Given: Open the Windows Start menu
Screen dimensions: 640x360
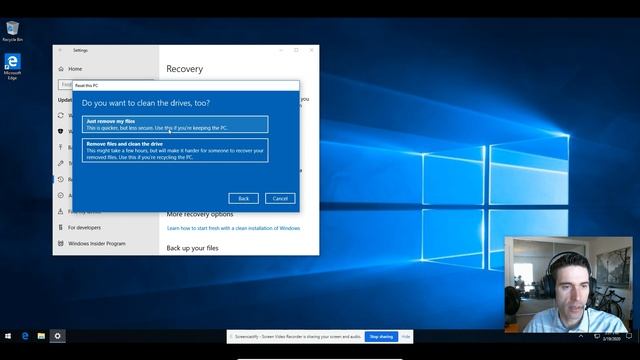Looking at the screenshot, I should pos(8,336).
